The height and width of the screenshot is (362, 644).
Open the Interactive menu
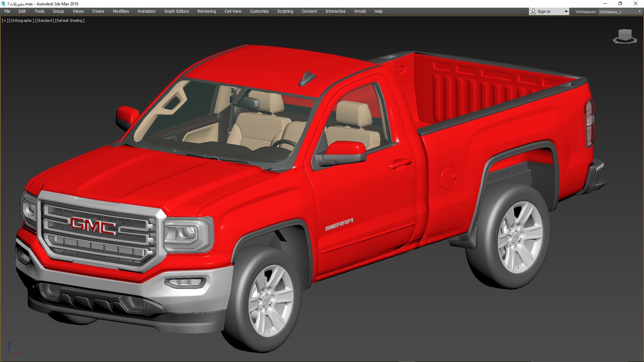335,11
